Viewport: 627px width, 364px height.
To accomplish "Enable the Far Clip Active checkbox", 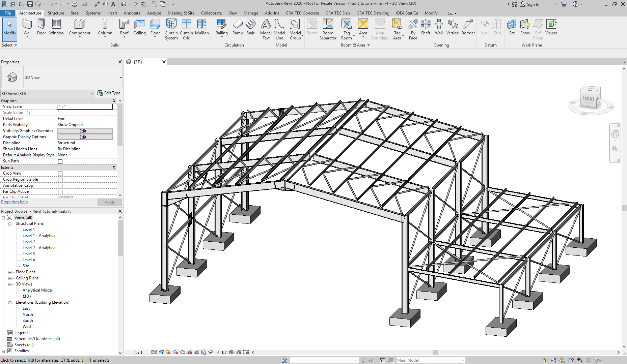I will point(60,192).
